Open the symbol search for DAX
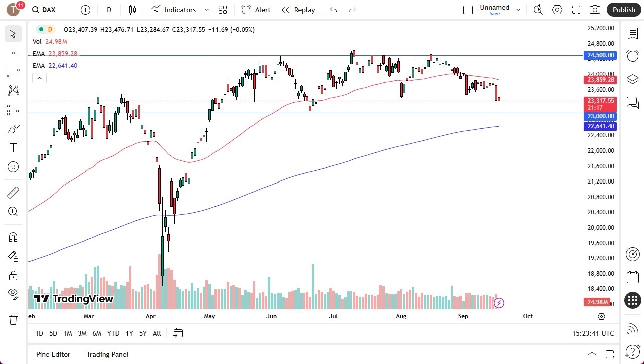 tap(44, 9)
